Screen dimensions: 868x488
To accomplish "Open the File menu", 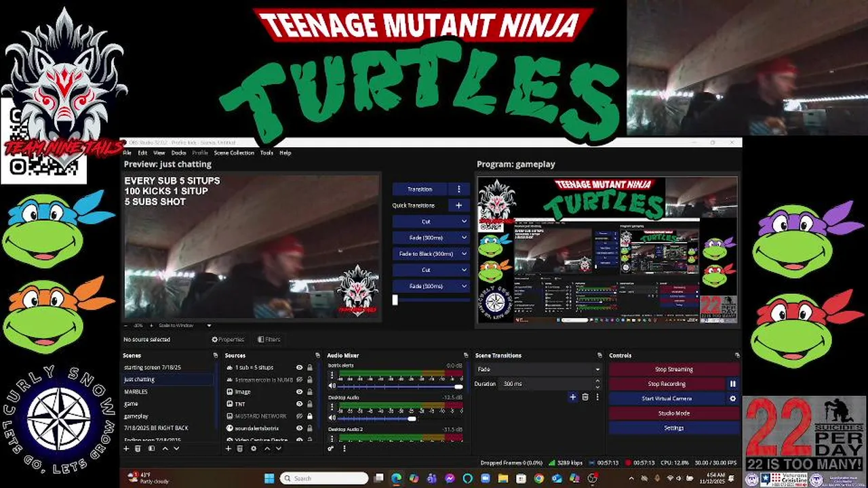I will tap(127, 152).
